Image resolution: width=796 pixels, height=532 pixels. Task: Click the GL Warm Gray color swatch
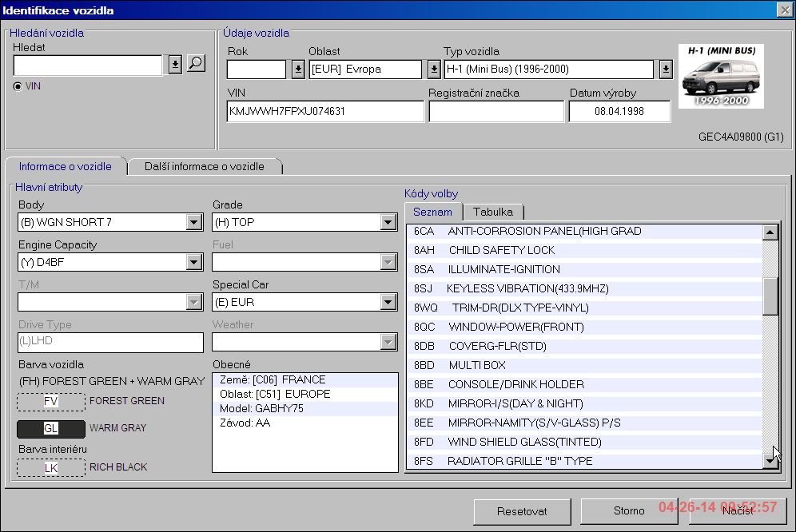coord(51,428)
